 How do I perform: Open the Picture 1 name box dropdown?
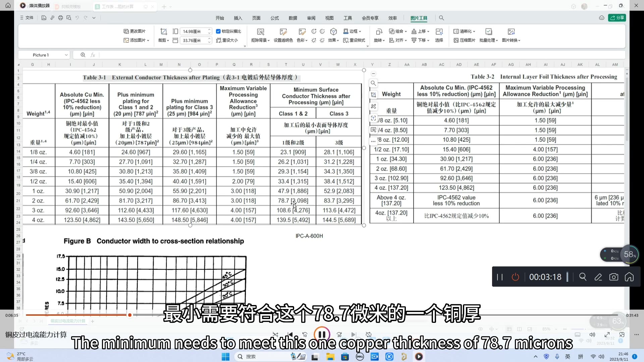tap(66, 55)
